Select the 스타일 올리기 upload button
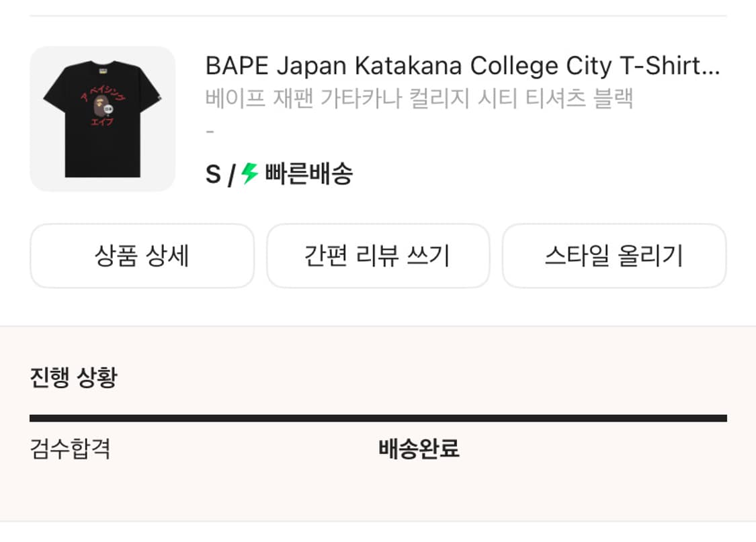This screenshot has height=542, width=756. (x=614, y=256)
